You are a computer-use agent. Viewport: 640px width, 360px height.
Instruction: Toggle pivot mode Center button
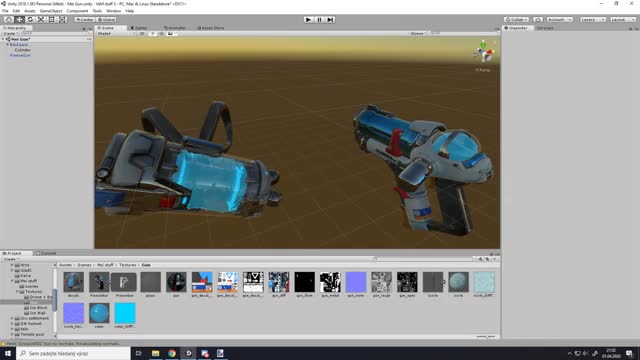click(85, 20)
